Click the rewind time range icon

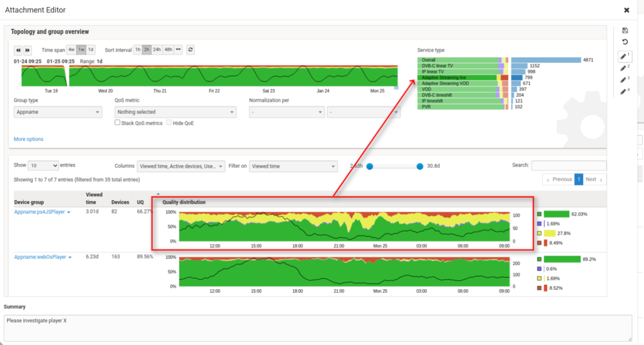18,50
